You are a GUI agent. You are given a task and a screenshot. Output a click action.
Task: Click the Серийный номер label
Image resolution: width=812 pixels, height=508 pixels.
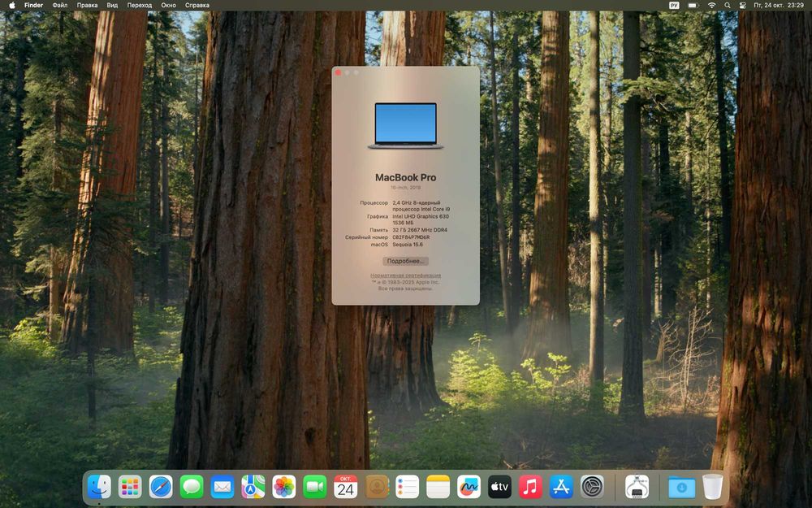(366, 237)
